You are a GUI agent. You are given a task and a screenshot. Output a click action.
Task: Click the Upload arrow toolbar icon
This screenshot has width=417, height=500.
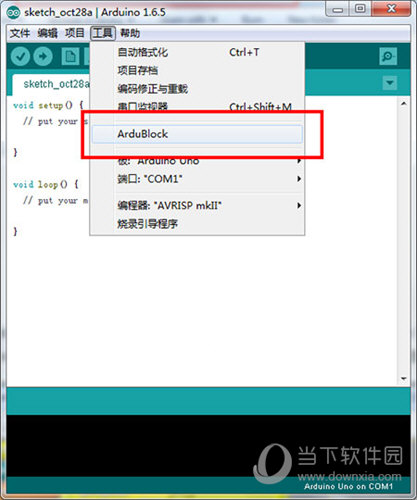(x=43, y=56)
